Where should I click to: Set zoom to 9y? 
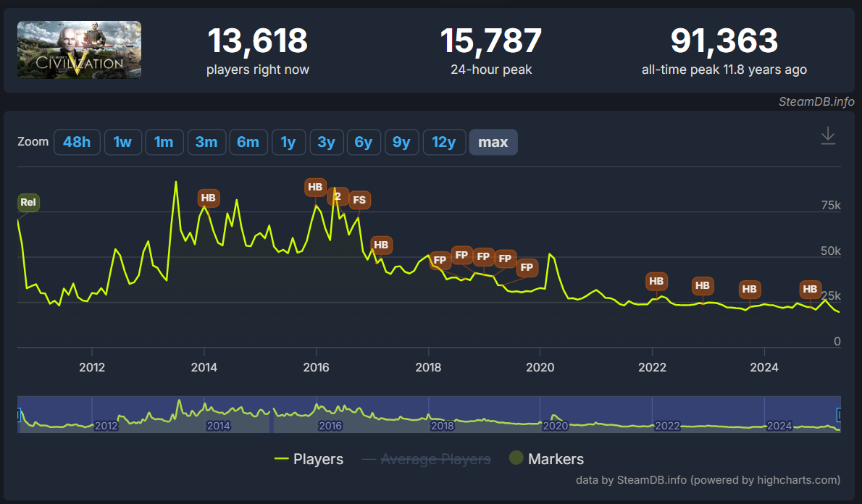(x=401, y=143)
